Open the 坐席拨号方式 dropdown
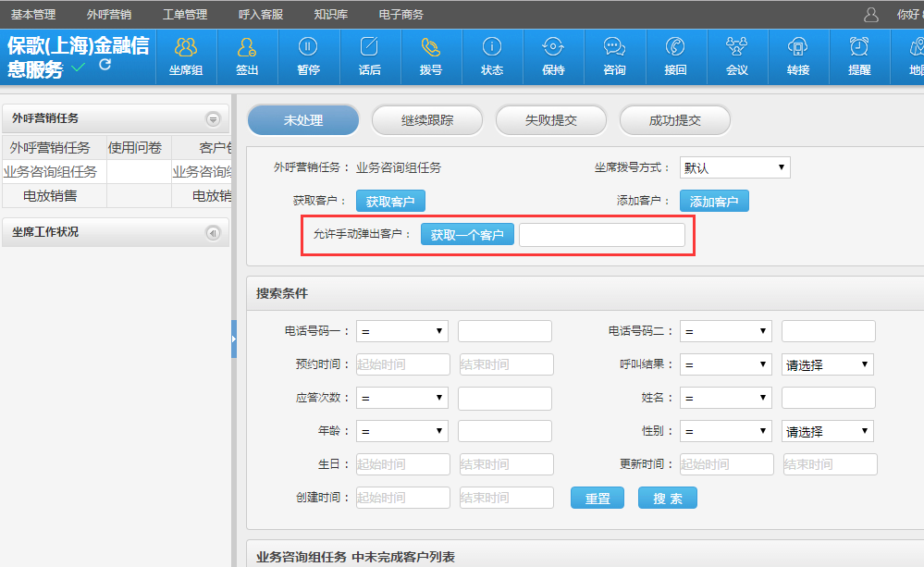This screenshot has height=567, width=924. [x=734, y=167]
